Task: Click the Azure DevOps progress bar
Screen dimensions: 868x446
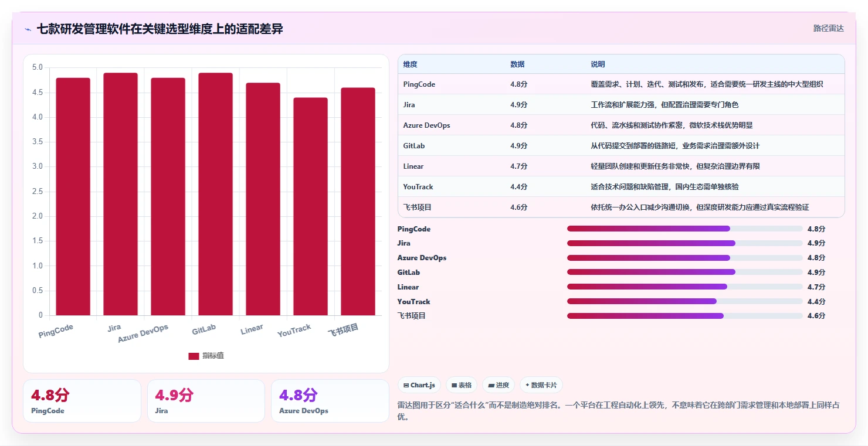Action: point(685,258)
